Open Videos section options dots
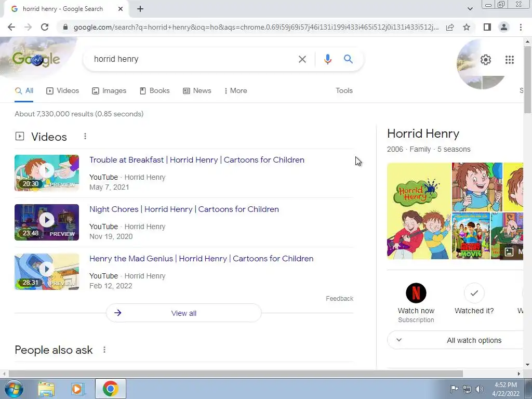 (x=85, y=136)
